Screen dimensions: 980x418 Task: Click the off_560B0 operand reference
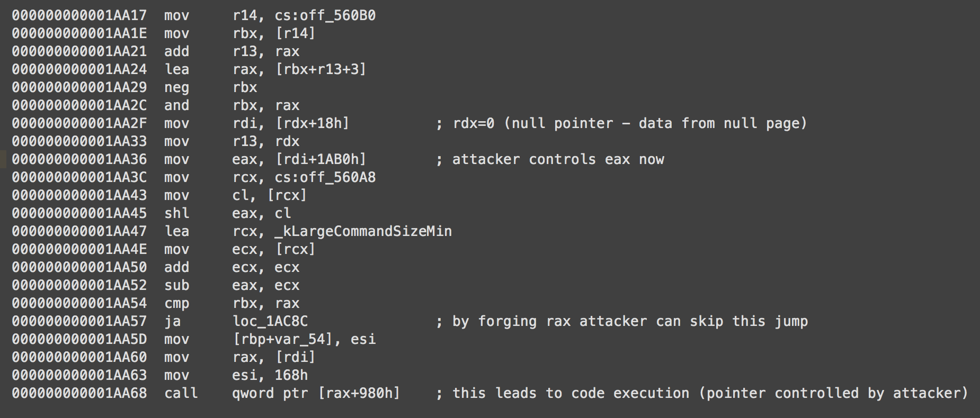[337, 15]
